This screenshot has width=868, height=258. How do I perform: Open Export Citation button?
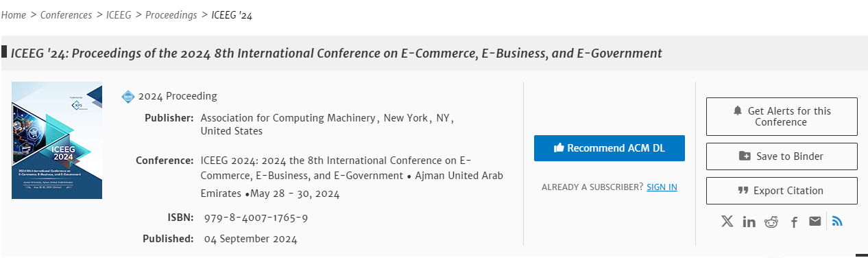[x=782, y=191]
